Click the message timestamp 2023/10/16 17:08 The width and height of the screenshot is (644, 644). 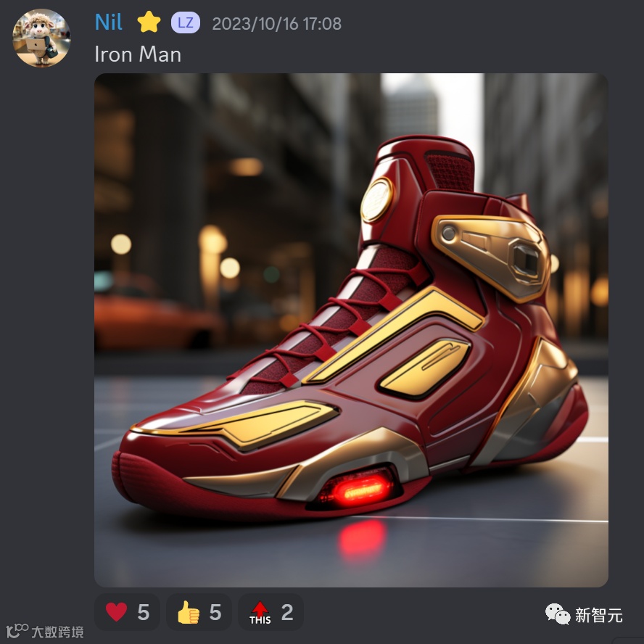pyautogui.click(x=276, y=24)
